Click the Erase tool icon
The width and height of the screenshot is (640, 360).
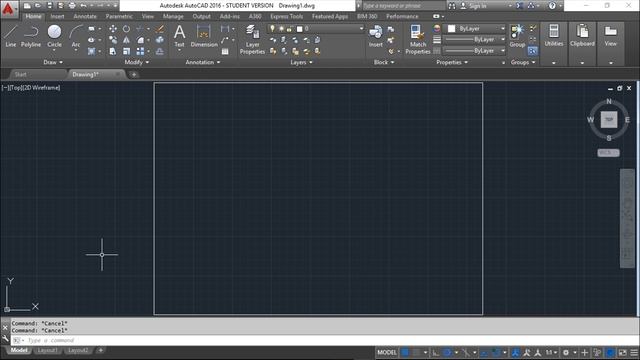click(x=160, y=29)
